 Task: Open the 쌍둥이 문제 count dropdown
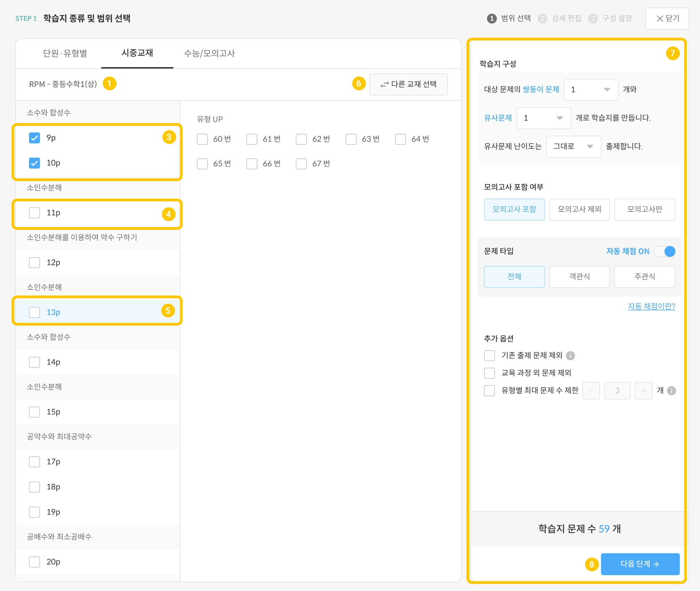click(591, 90)
